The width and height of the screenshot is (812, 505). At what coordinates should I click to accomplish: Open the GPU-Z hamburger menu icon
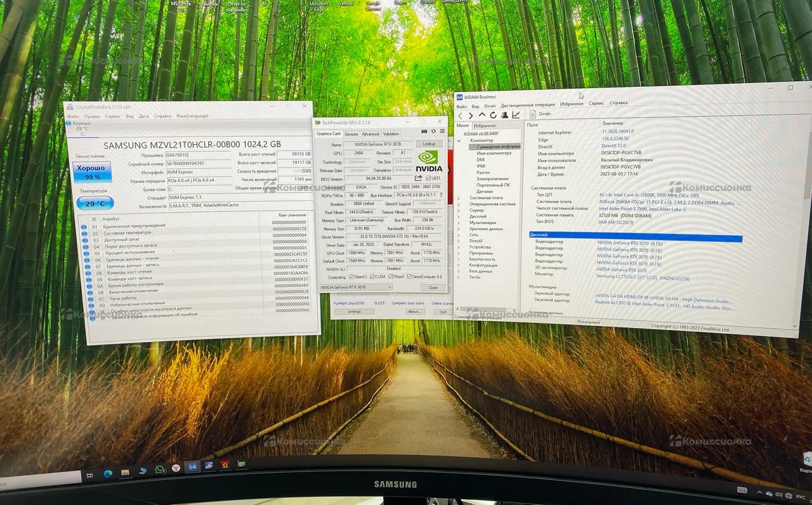(442, 131)
